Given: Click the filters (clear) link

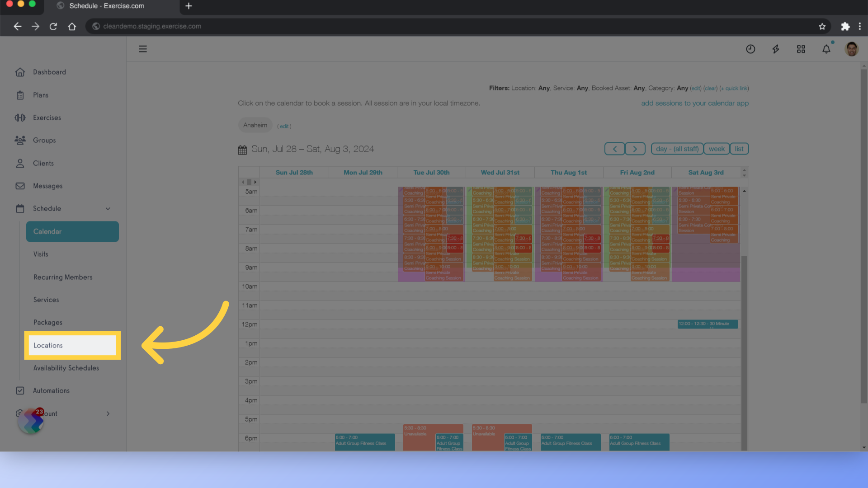Looking at the screenshot, I should (x=710, y=89).
